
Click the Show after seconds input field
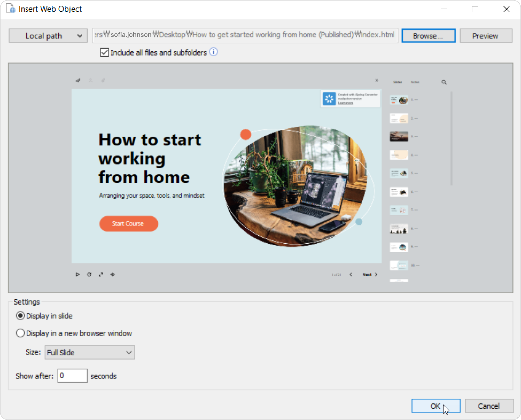point(72,376)
